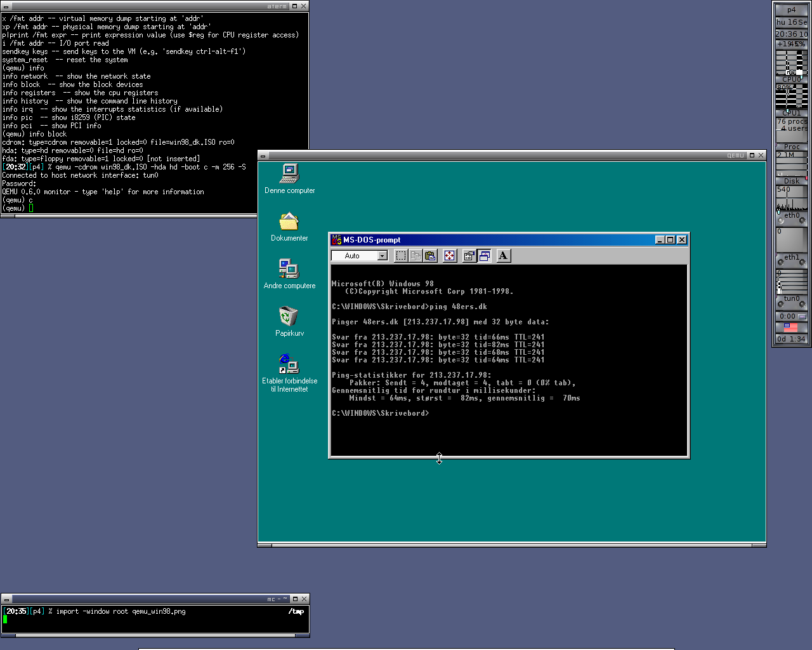Switch MS-DOS prompt to full screen
Screen dimensions: 812x650
point(450,256)
